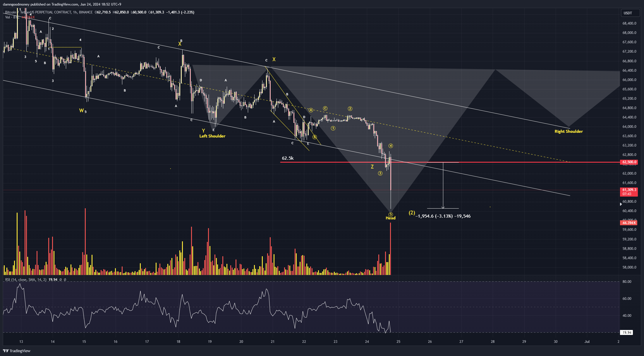This screenshot has width=644, height=356.
Task: Click the 80.00 level on the RSI scale
Action: click(x=627, y=282)
